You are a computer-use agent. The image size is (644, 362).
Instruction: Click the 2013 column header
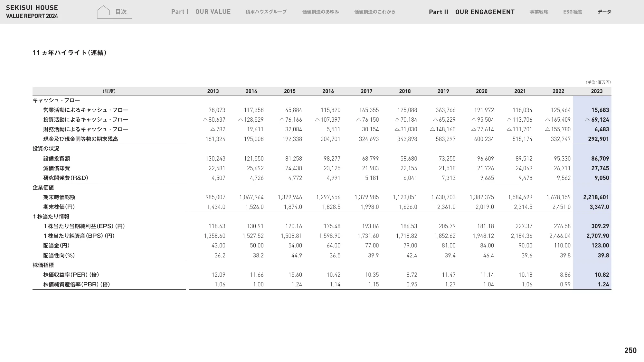(213, 91)
